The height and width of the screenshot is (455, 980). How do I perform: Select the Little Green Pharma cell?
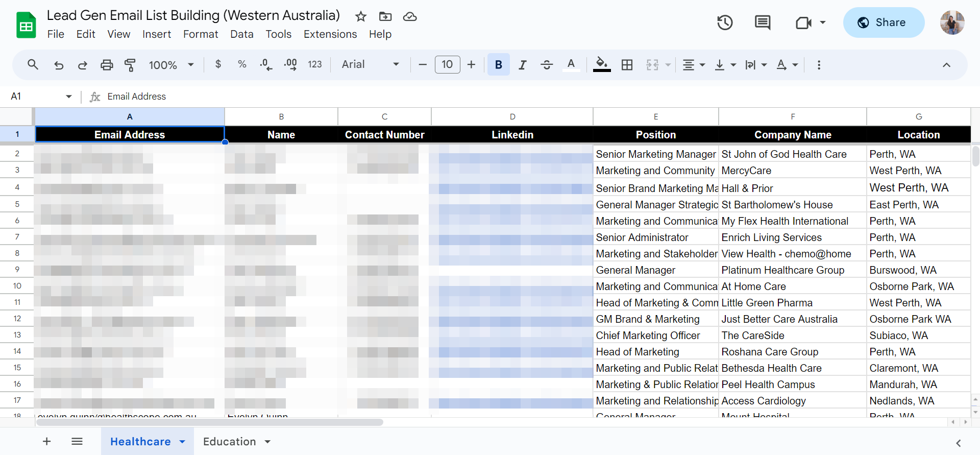[x=793, y=303]
